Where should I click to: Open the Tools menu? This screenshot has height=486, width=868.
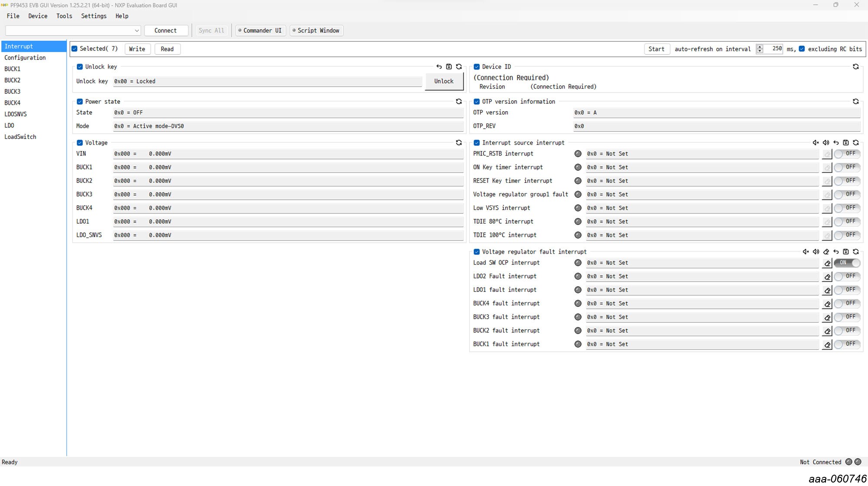click(64, 16)
